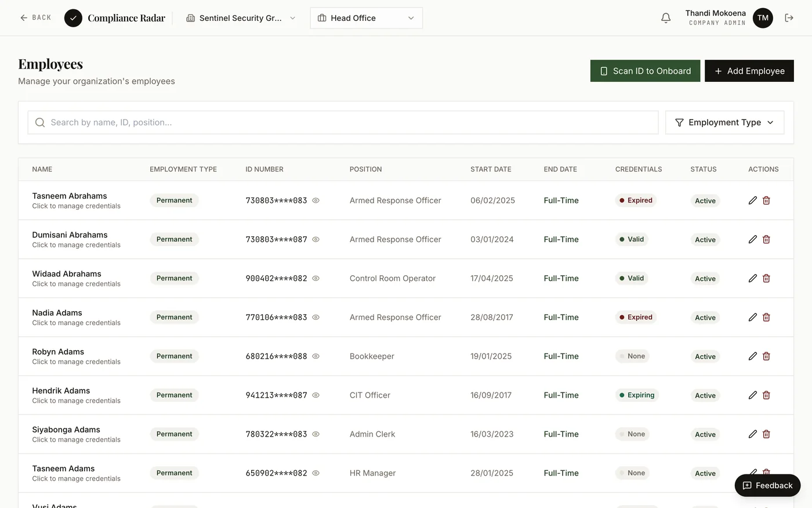Click Expired credential badge for Nadia Adams
The height and width of the screenshot is (508, 812).
636,317
